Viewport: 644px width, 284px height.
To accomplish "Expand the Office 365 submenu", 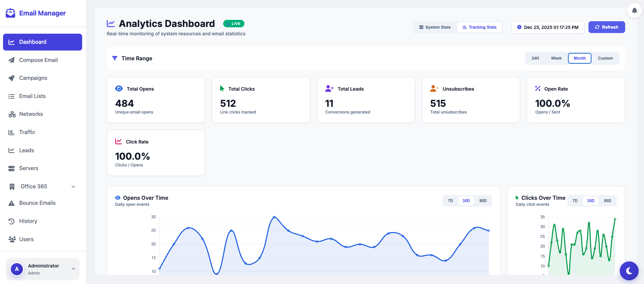I will [x=73, y=187].
